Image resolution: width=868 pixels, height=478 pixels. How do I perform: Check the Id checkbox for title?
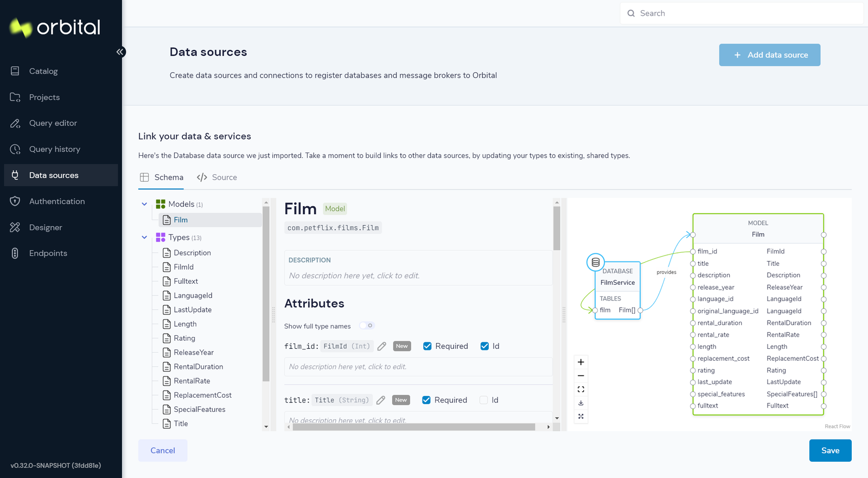pyautogui.click(x=483, y=400)
